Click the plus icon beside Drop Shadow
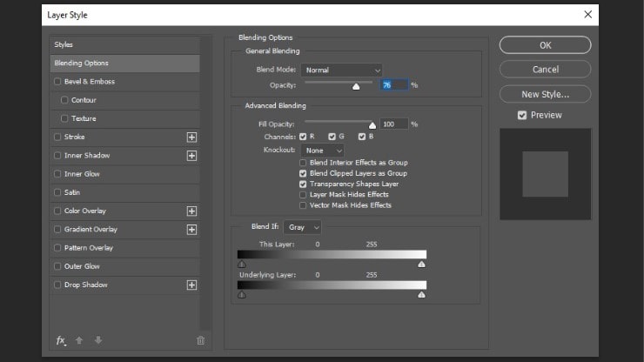Viewport: 644px width, 362px height. point(191,285)
